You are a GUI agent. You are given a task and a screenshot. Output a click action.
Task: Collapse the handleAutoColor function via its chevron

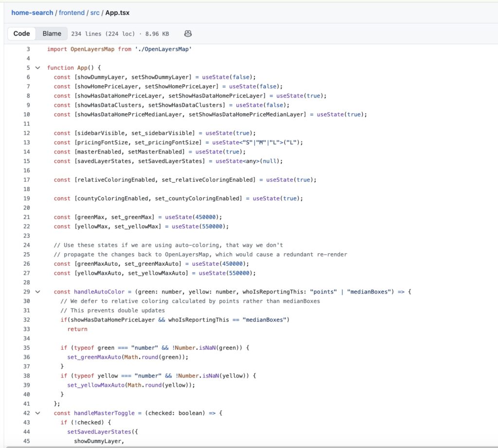click(38, 292)
